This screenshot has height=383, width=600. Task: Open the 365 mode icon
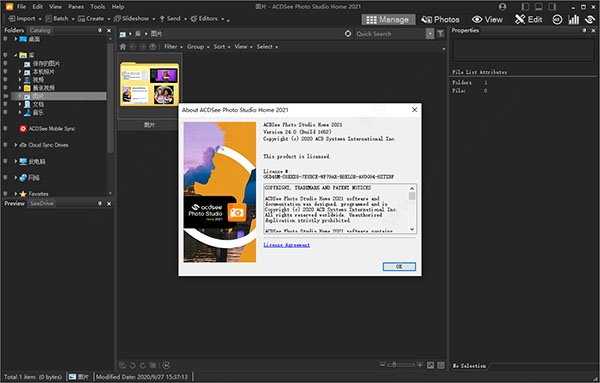557,20
